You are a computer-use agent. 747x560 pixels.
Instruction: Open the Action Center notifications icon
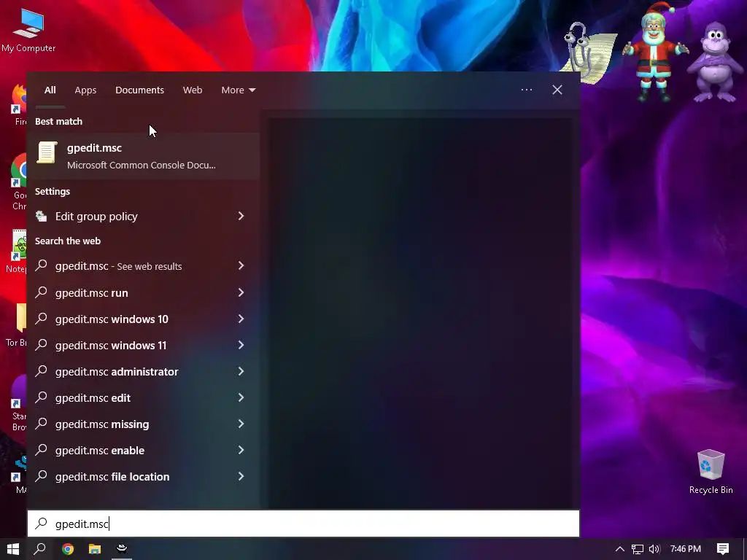point(723,549)
